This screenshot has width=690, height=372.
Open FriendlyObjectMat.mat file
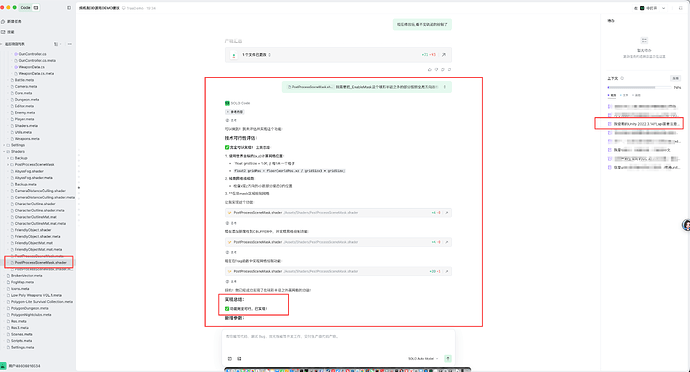[x=33, y=243]
